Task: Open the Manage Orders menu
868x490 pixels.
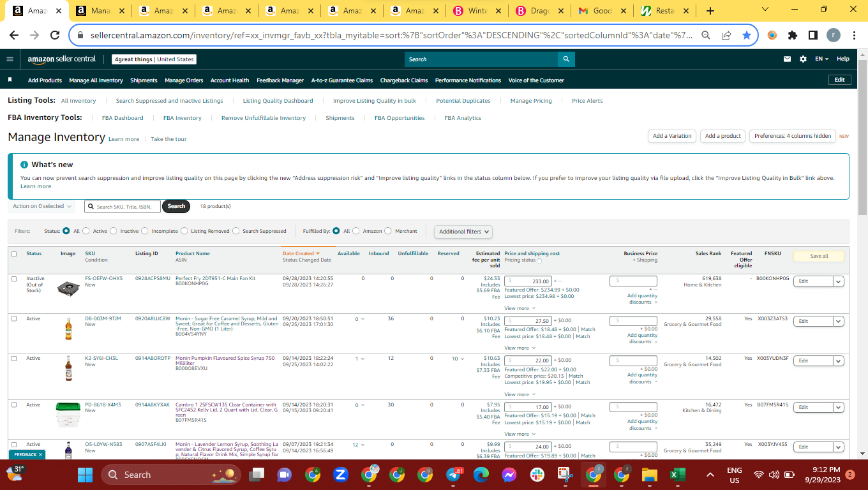Action: click(184, 80)
